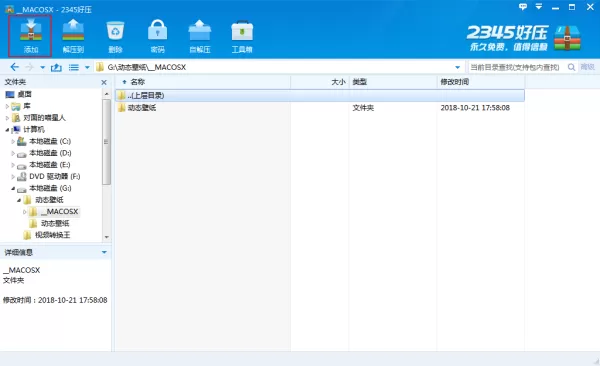
Task: Collapse the 计算机 tree node
Action: pos(7,130)
